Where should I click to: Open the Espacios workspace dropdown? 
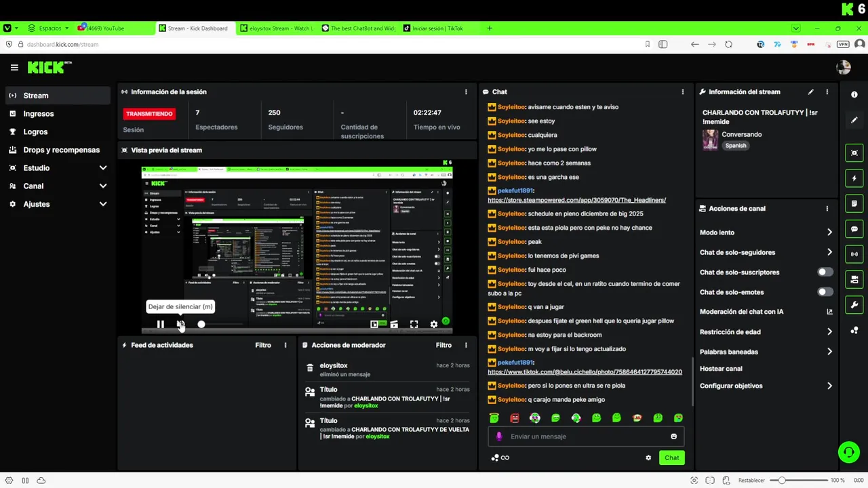click(x=48, y=28)
